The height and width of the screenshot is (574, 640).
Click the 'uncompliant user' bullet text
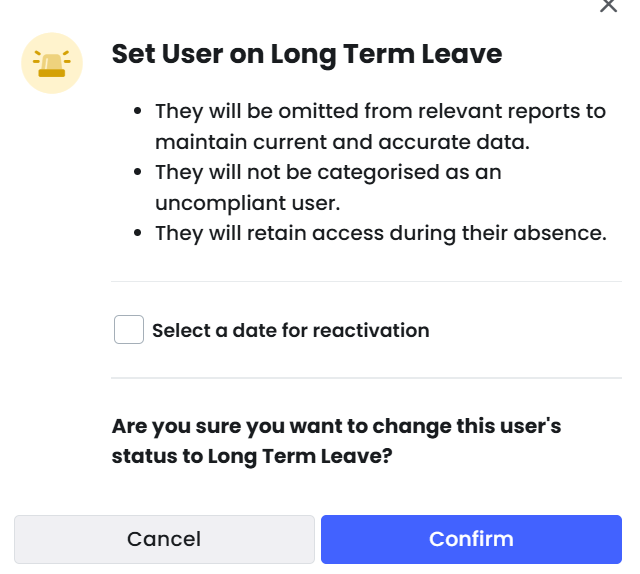pyautogui.click(x=328, y=187)
